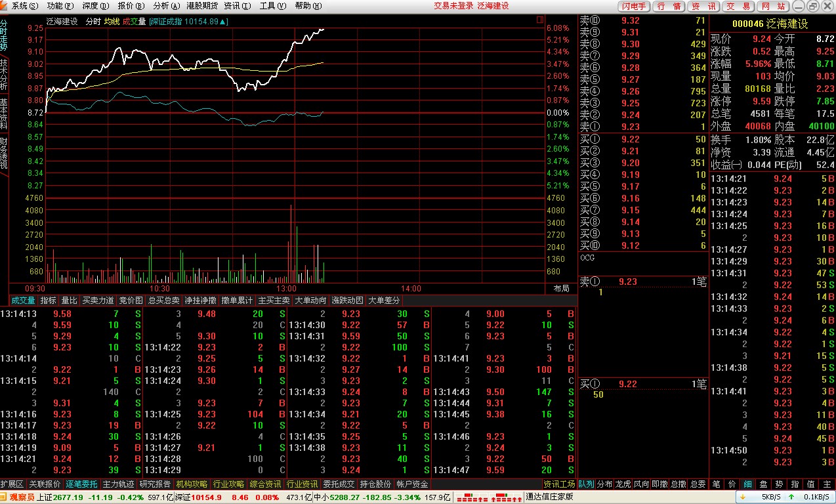Switch to 涨跌动因 tab
Image resolution: width=836 pixels, height=504 pixels.
click(x=347, y=300)
